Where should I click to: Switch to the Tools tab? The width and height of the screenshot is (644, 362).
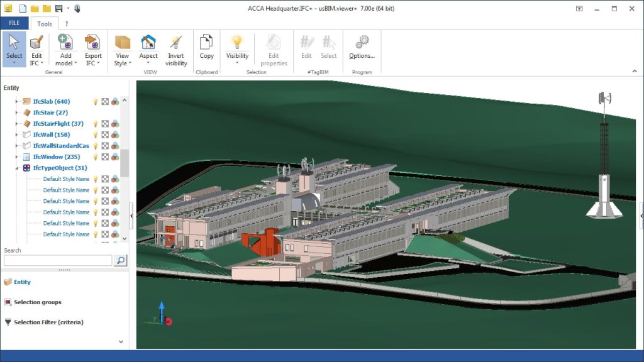[x=45, y=24]
